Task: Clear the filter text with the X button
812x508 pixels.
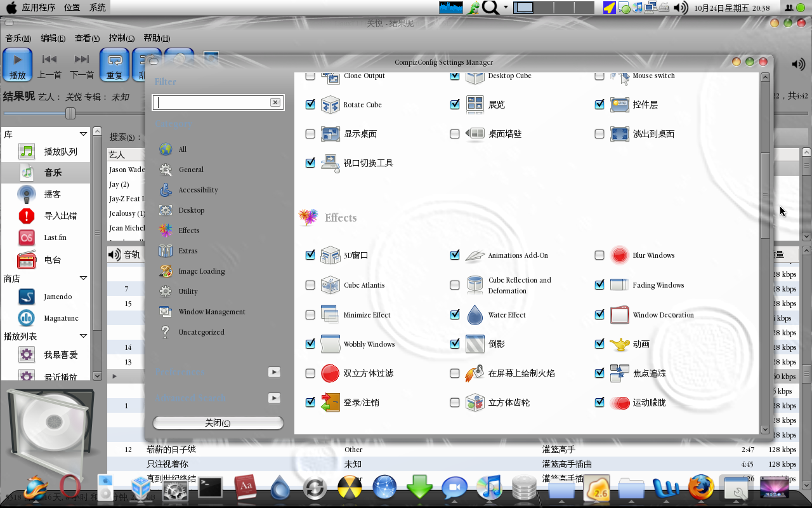Action: click(275, 102)
